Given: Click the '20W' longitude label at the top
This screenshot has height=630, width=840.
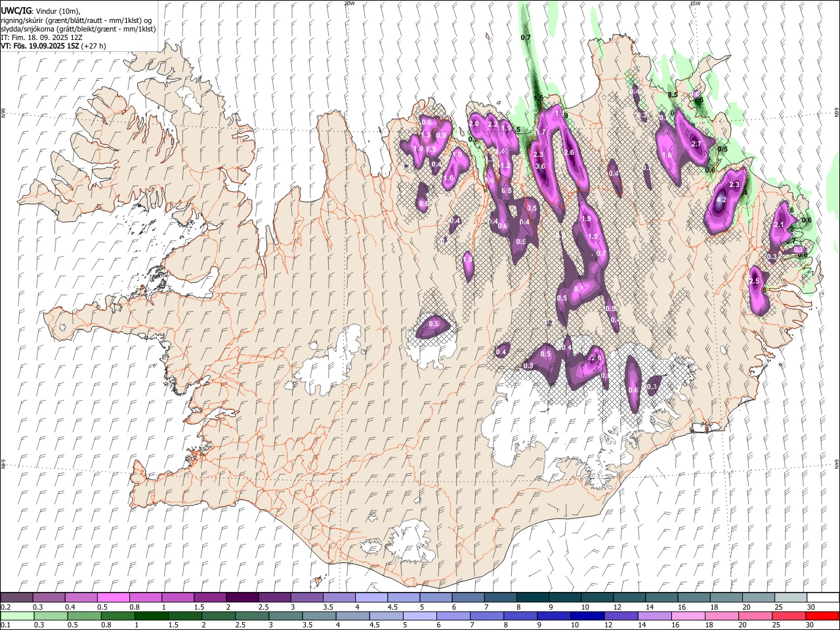Looking at the screenshot, I should point(350,3).
